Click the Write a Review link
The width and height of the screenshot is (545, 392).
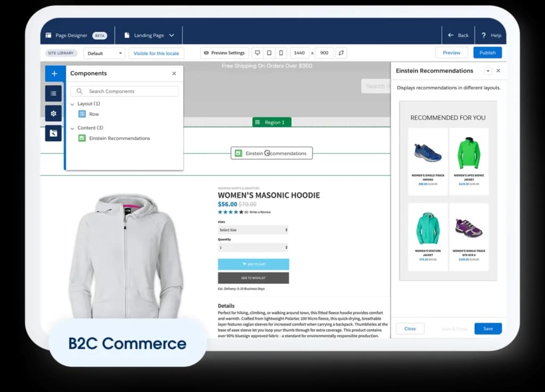click(x=260, y=212)
